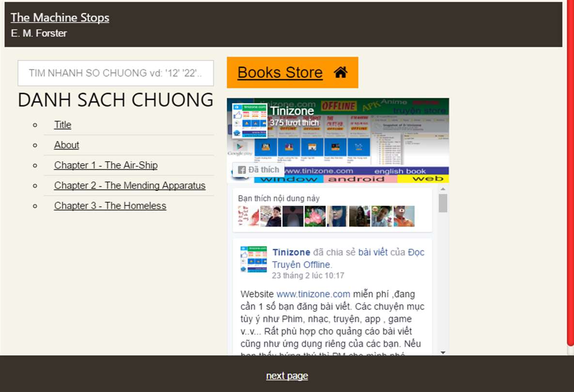The image size is (574, 392).
Task: Open the www.tinizone.com link in post
Action: point(313,294)
